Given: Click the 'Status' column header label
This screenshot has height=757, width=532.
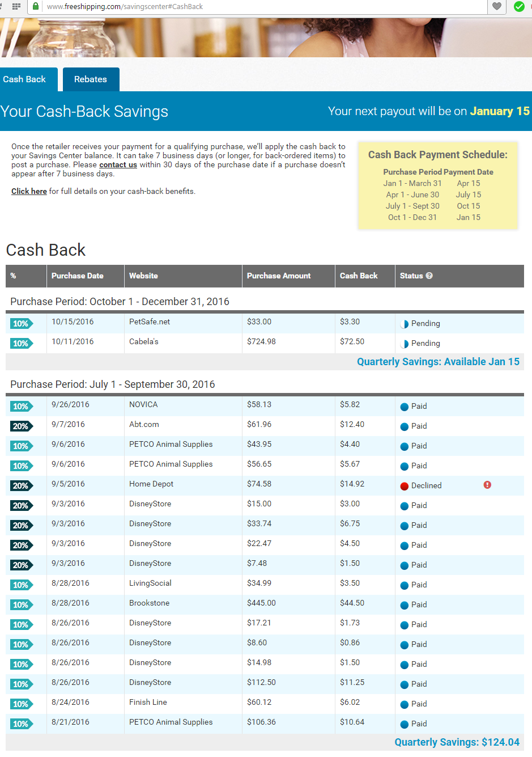Looking at the screenshot, I should (x=411, y=276).
